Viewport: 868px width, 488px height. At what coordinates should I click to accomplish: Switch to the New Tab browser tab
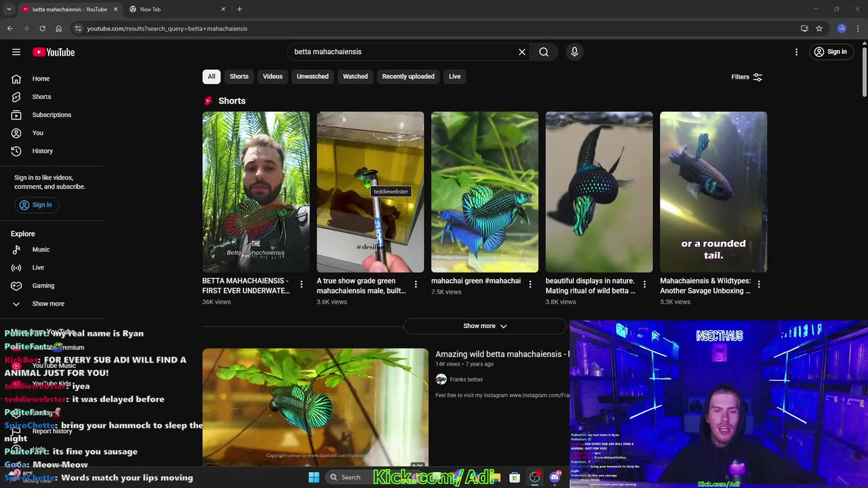176,9
